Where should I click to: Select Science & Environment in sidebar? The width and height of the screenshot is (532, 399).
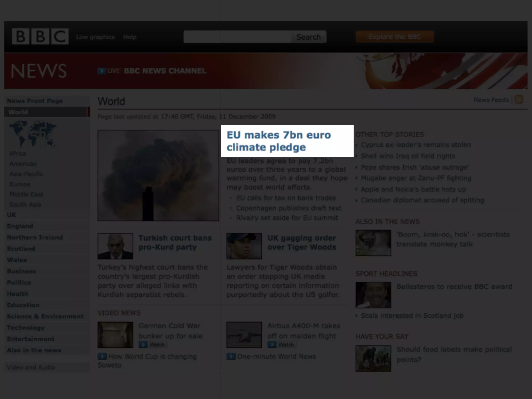coord(45,316)
